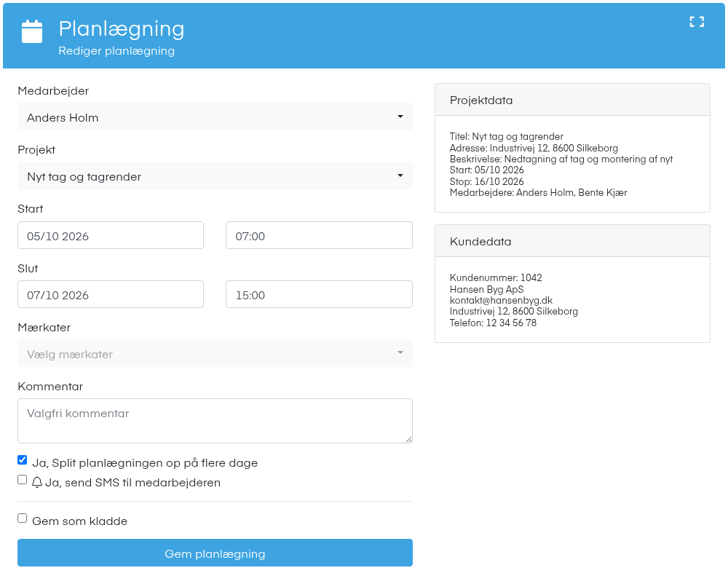Click the Beskrivelse line about Nedtagning af tag
728x584 pixels.
pos(561,159)
